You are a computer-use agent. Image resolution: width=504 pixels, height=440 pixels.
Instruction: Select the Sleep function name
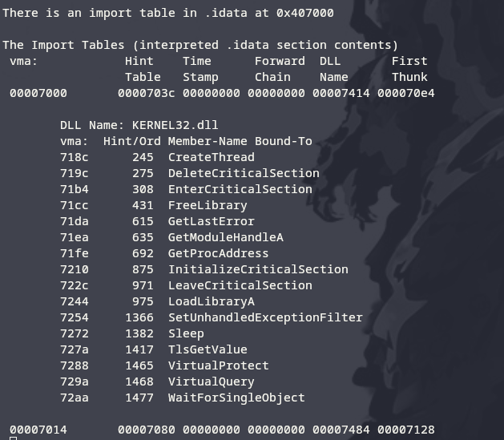(x=186, y=333)
